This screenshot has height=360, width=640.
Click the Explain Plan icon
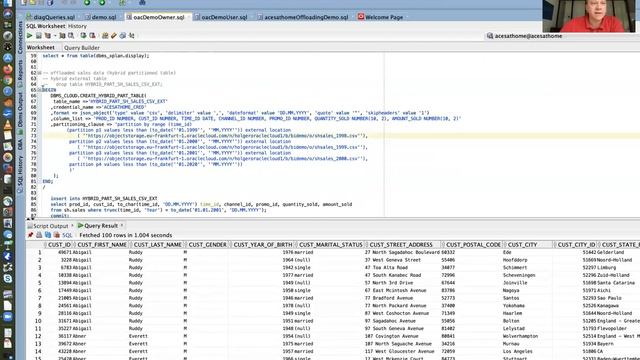pyautogui.click(x=48, y=36)
